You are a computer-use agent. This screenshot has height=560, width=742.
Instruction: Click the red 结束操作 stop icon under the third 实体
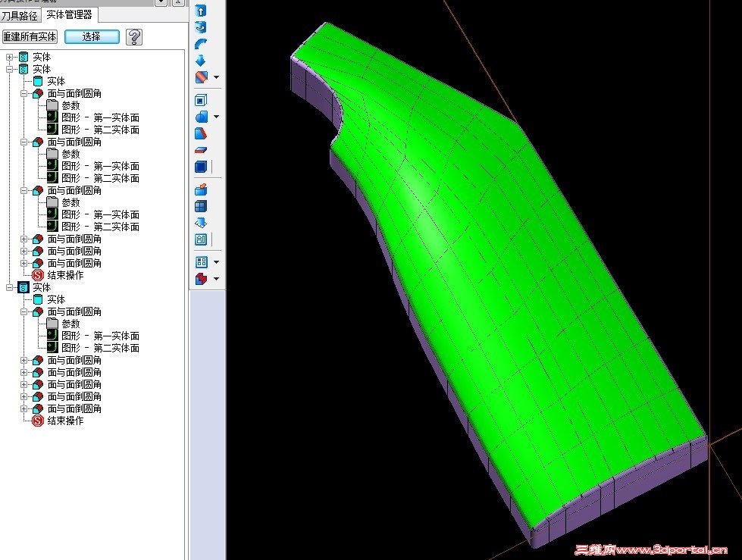click(38, 421)
